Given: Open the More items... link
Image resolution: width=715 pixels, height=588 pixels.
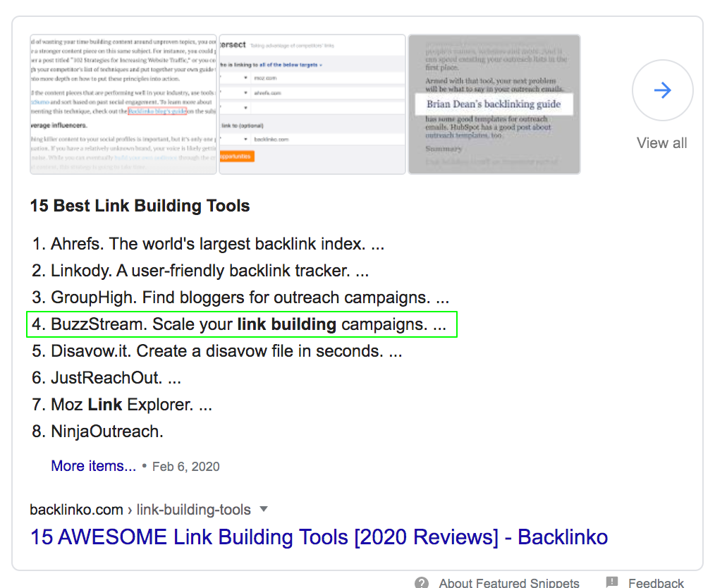Looking at the screenshot, I should 94,466.
